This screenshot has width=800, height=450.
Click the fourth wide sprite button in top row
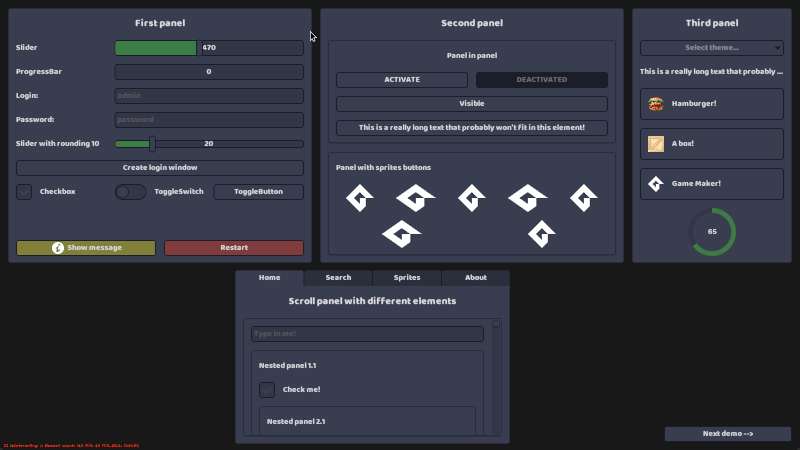(528, 197)
